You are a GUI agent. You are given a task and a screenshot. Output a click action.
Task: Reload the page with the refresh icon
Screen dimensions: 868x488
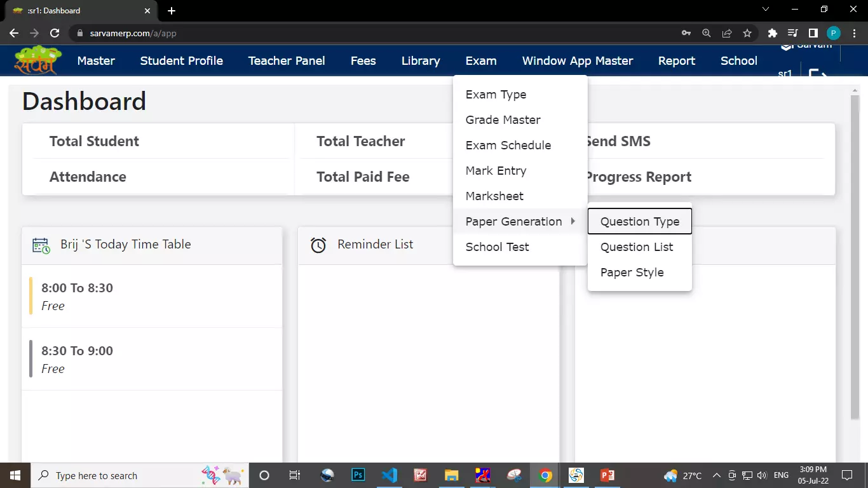click(55, 33)
